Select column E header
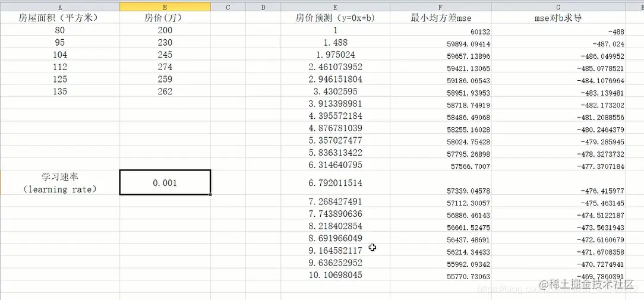 (336, 7)
